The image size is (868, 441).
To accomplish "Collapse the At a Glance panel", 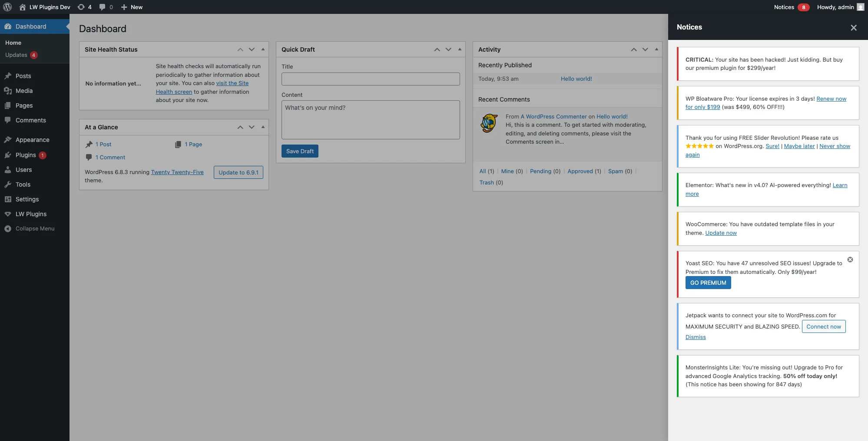I will click(x=262, y=127).
